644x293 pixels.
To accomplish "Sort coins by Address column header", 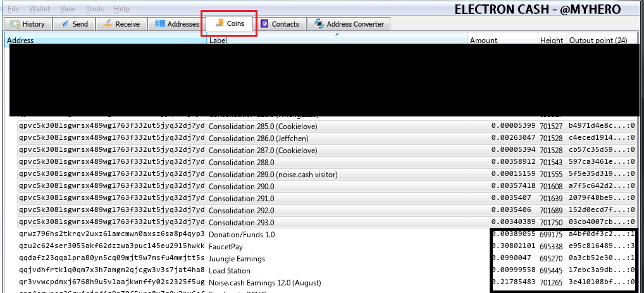I will (x=105, y=41).
